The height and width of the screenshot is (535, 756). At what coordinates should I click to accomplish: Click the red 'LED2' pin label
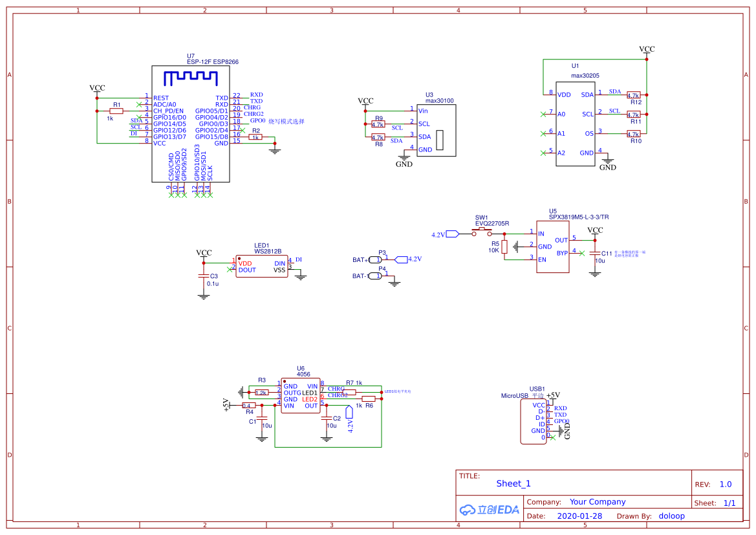point(310,399)
